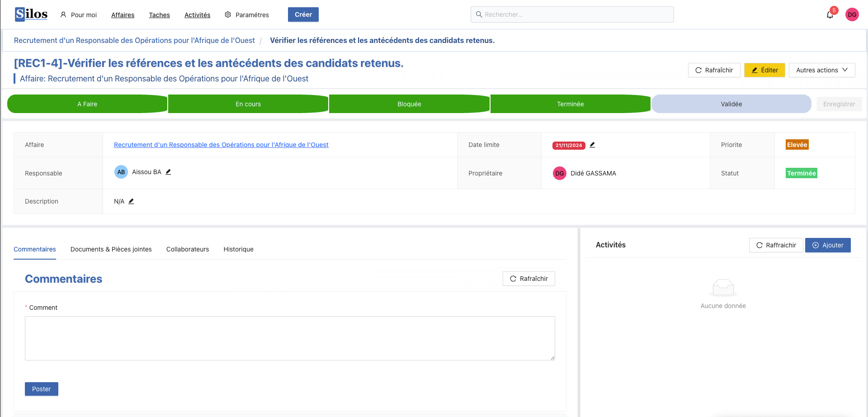868x417 pixels.
Task: Mark the task as Bloquée
Action: pos(409,104)
